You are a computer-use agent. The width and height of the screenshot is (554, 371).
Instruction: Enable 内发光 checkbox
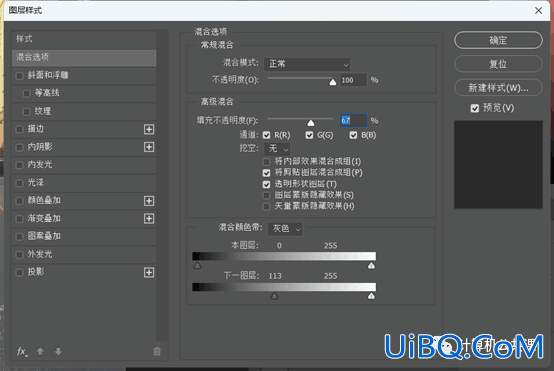tap(19, 165)
